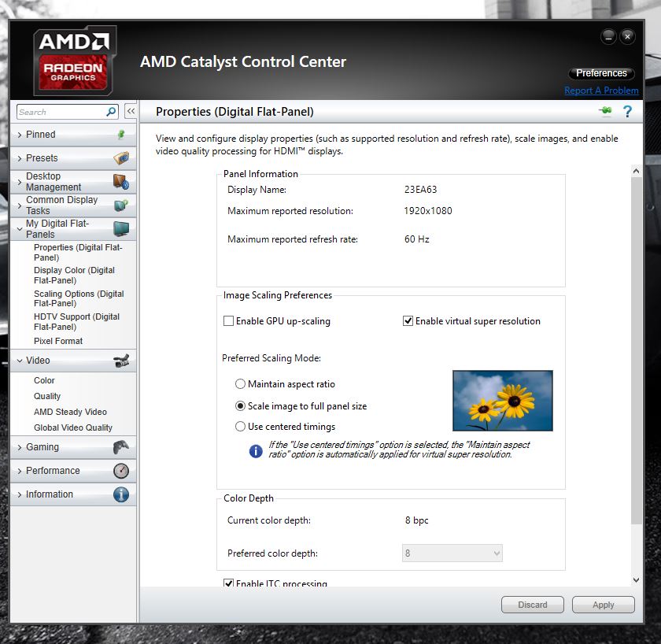Viewport: 661px width, 644px height.
Task: Open Global Video Quality page
Action: pos(73,427)
